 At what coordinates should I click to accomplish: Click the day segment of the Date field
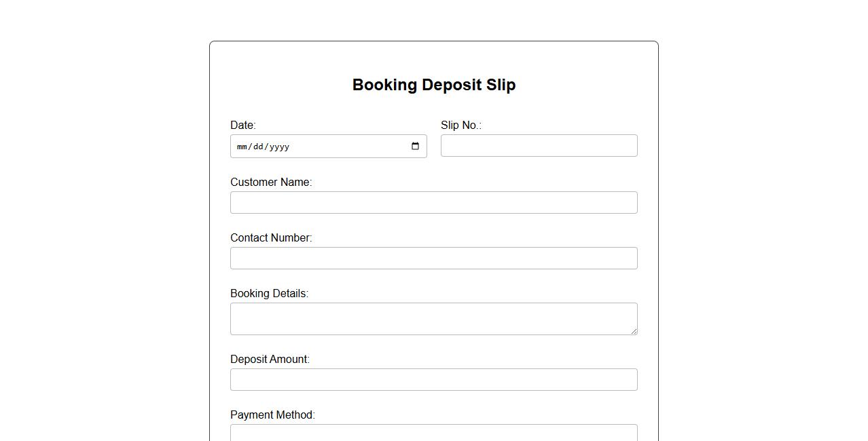coord(258,147)
